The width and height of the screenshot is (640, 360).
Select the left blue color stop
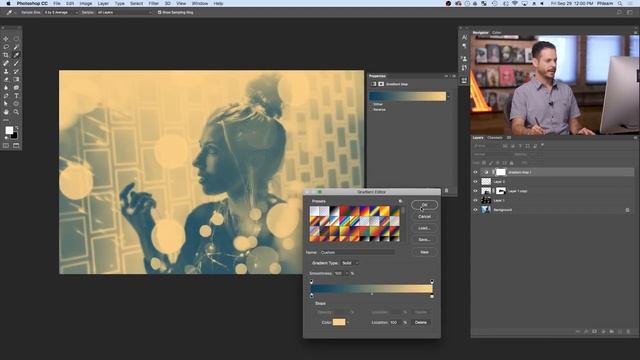(x=312, y=296)
